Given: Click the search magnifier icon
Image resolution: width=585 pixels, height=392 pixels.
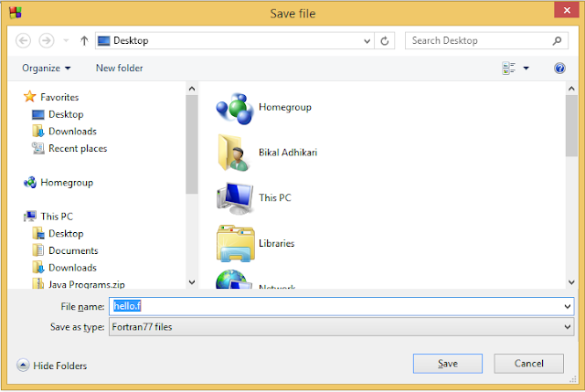Looking at the screenshot, I should [557, 40].
